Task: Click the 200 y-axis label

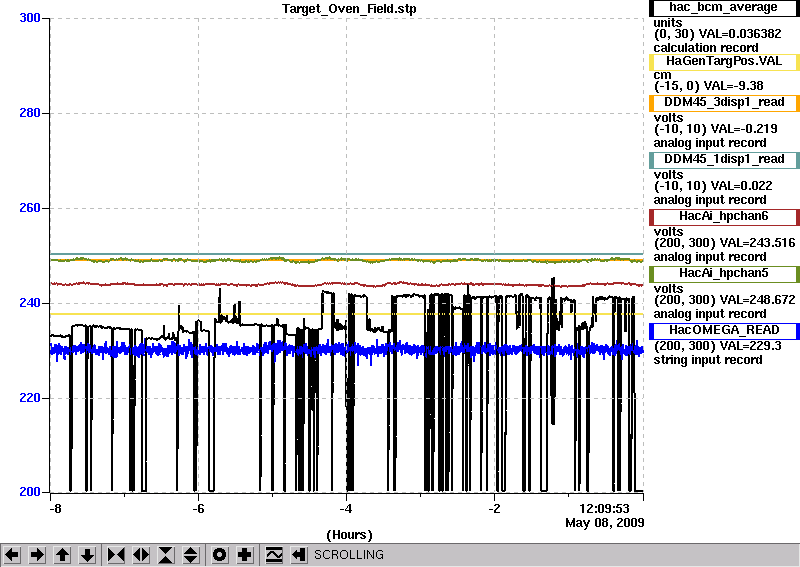Action: click(30, 492)
